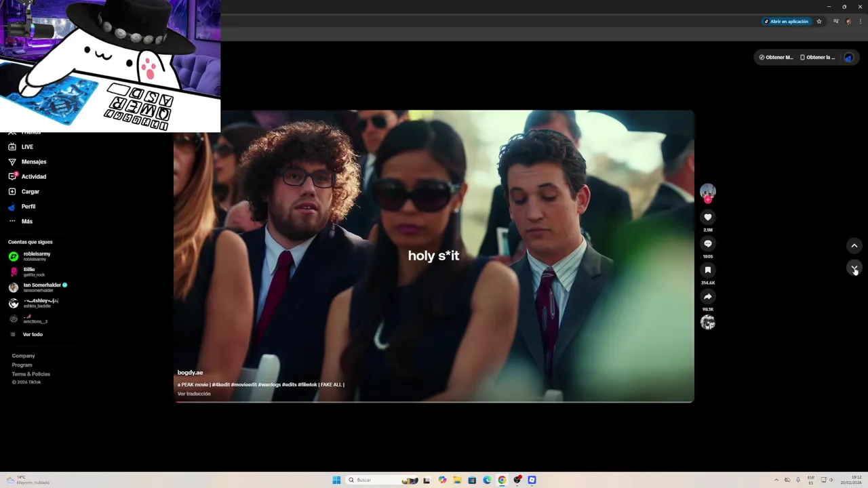
Task: Open the spinning sound disc icon
Action: click(x=708, y=323)
